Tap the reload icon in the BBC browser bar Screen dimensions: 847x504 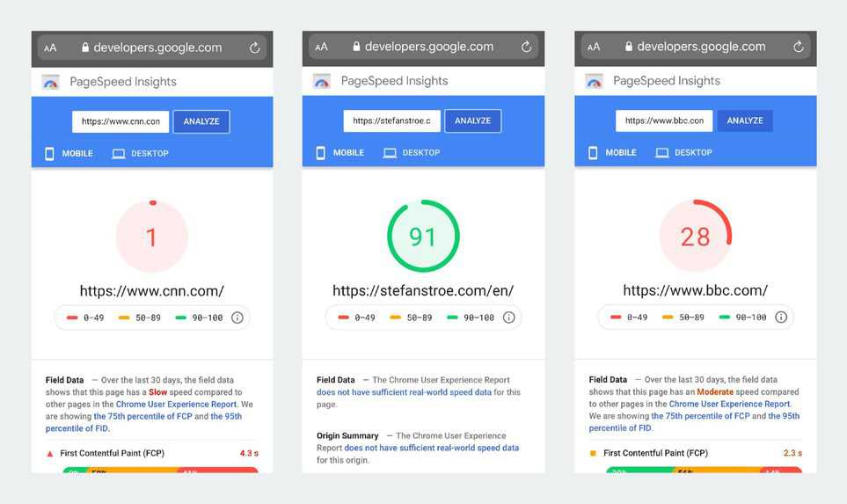coord(798,47)
